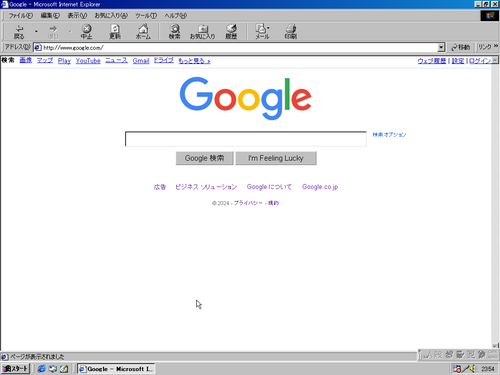Go to Home (ホーム) via toolbar icon
Image resolution: width=500 pixels, height=375 pixels.
tap(143, 32)
